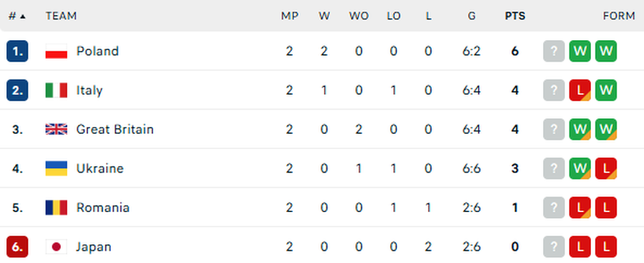Open Ukraine's green W form badge
The height and width of the screenshot is (263, 644).
point(580,168)
